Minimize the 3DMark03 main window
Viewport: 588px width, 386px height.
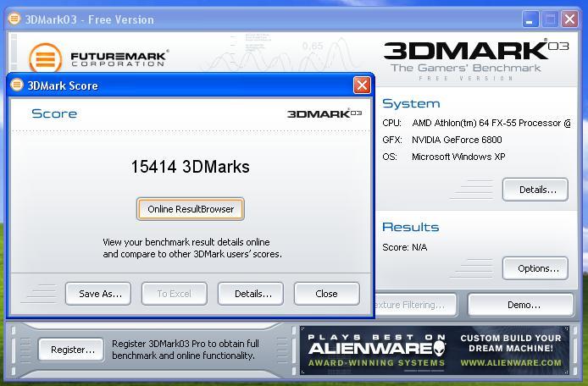pyautogui.click(x=530, y=19)
